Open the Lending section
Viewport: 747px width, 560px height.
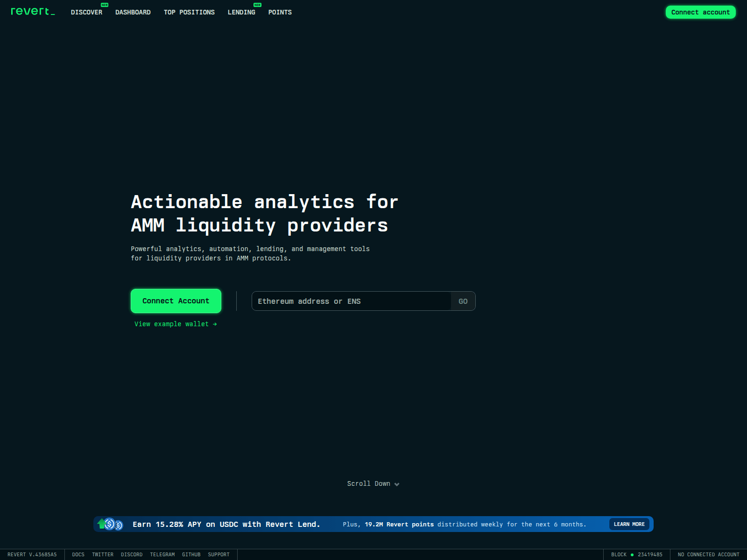coord(241,13)
